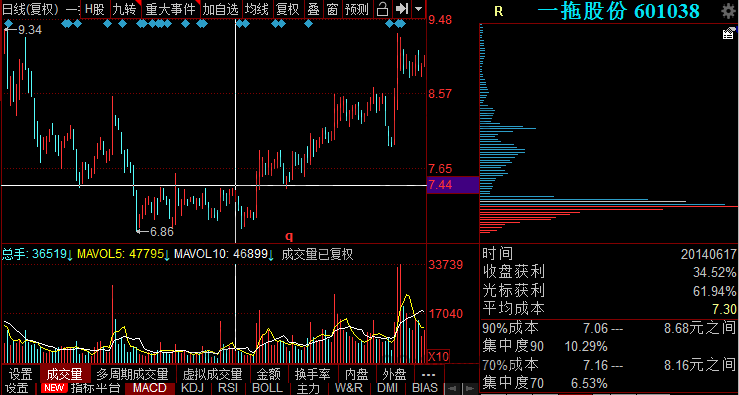The width and height of the screenshot is (739, 395).
Task: Expand more volume tabs via ellipsis
Action: point(428,374)
